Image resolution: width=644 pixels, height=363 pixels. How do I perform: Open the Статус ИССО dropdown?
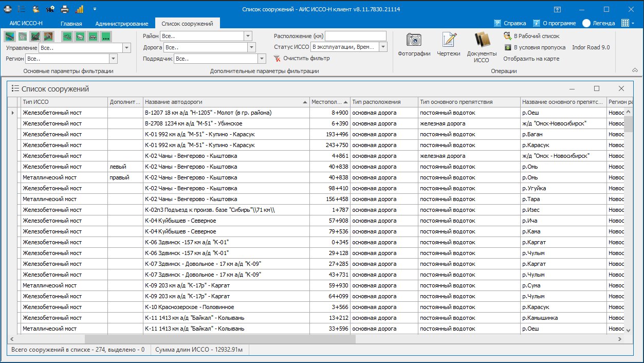click(x=383, y=47)
